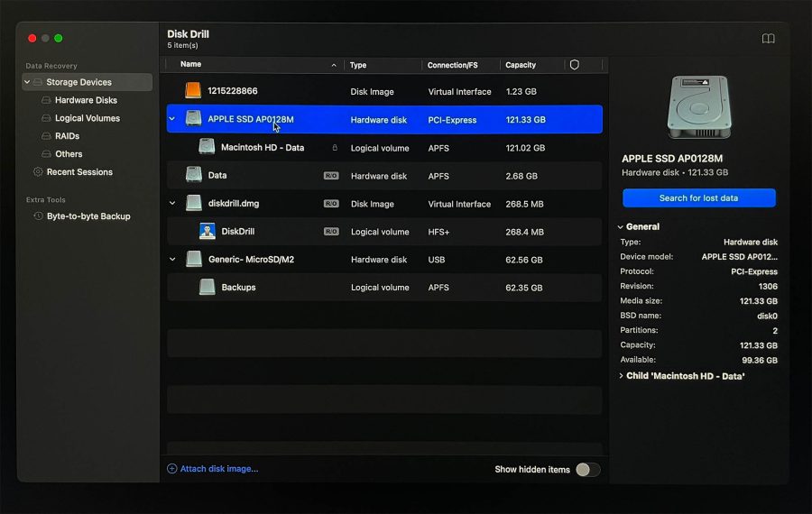Click the 99.36 GB Available value

759,361
